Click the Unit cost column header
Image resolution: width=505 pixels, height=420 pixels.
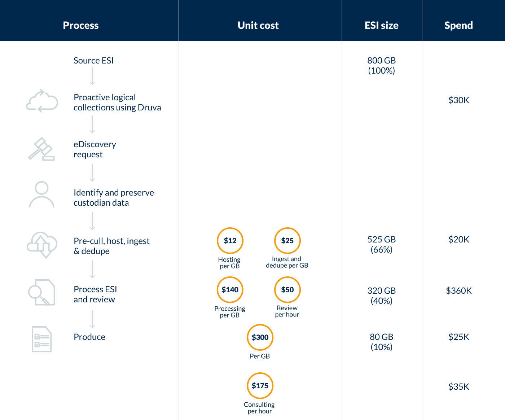click(258, 25)
